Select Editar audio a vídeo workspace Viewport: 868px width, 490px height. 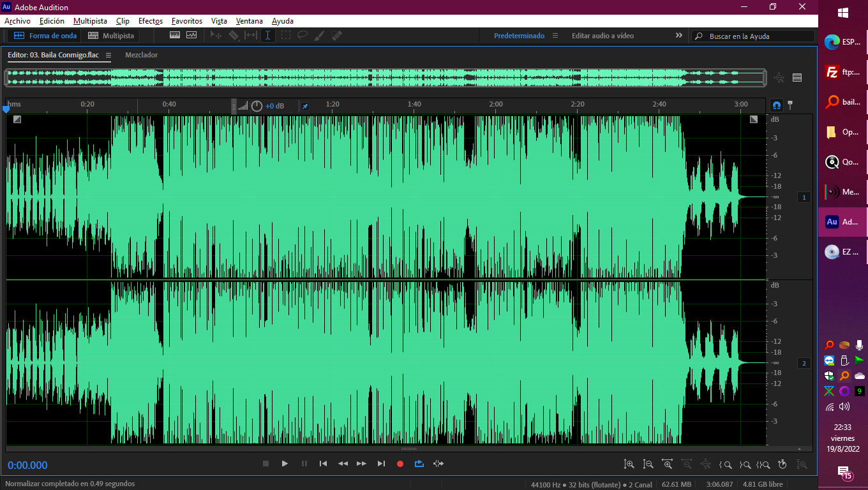click(602, 36)
